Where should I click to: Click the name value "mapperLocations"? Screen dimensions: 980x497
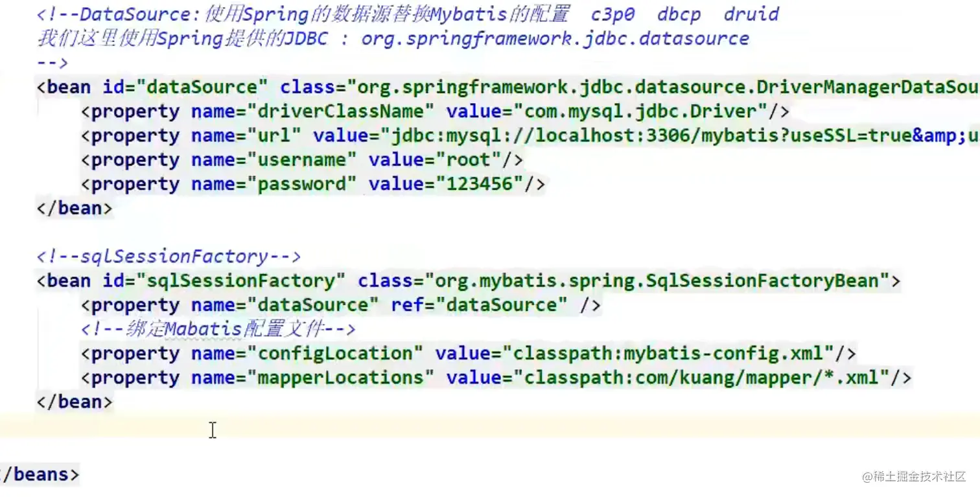click(341, 378)
